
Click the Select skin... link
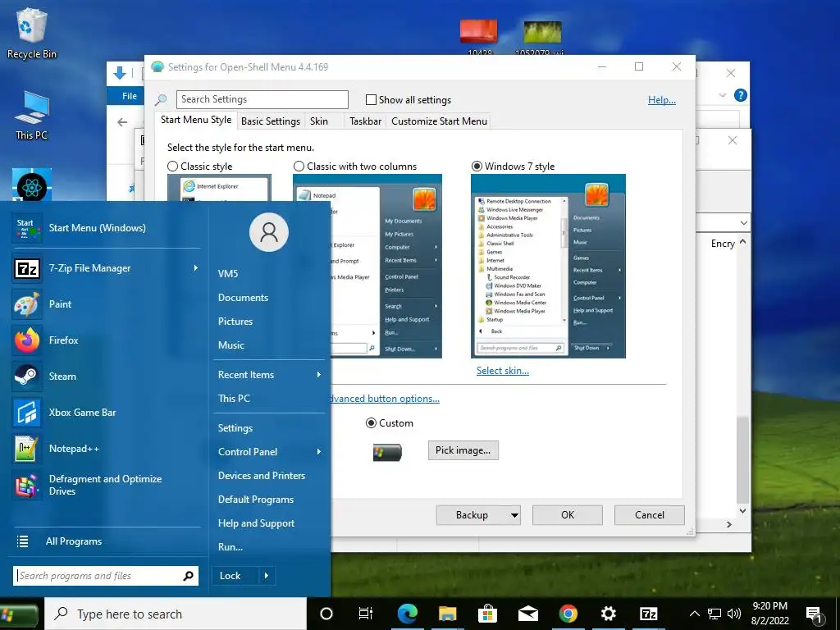[x=503, y=371]
